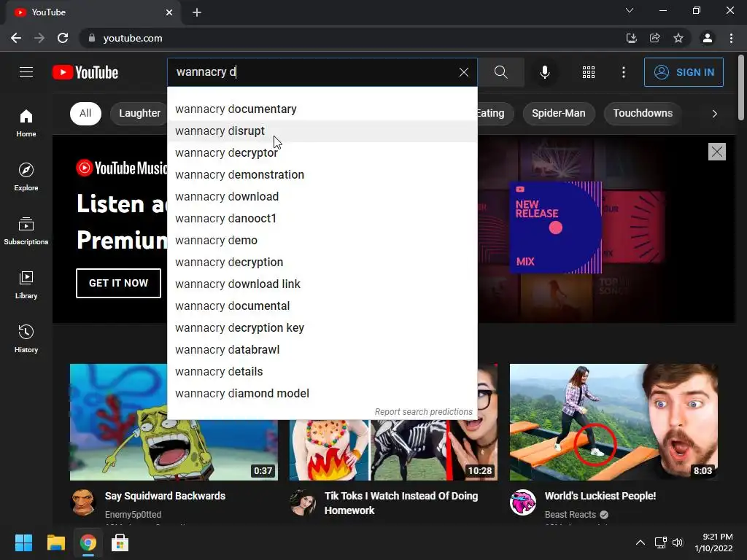Open Tik Toks I Watch video title
The height and width of the screenshot is (560, 747).
[401, 503]
